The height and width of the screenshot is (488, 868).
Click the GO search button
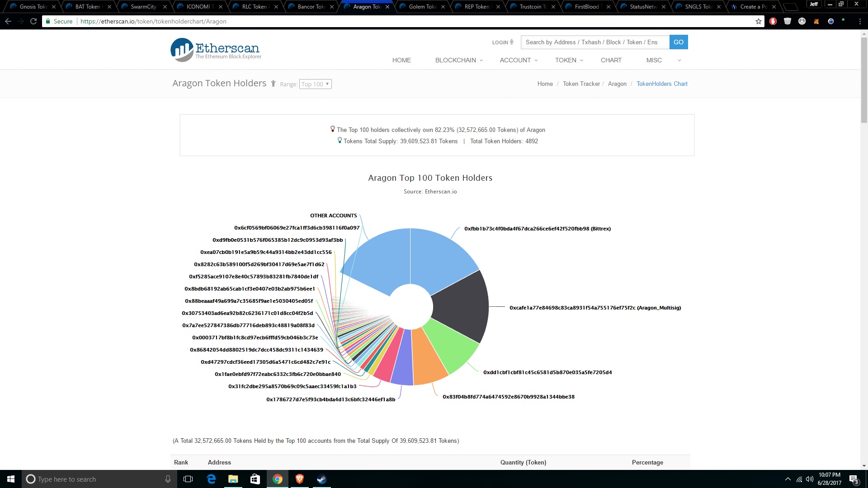(x=679, y=42)
